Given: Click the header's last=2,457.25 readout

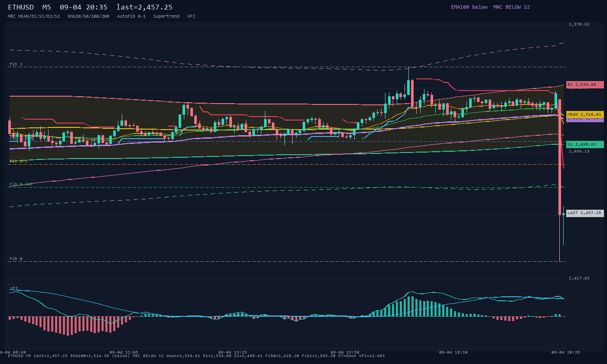Looking at the screenshot, I should click(144, 7).
